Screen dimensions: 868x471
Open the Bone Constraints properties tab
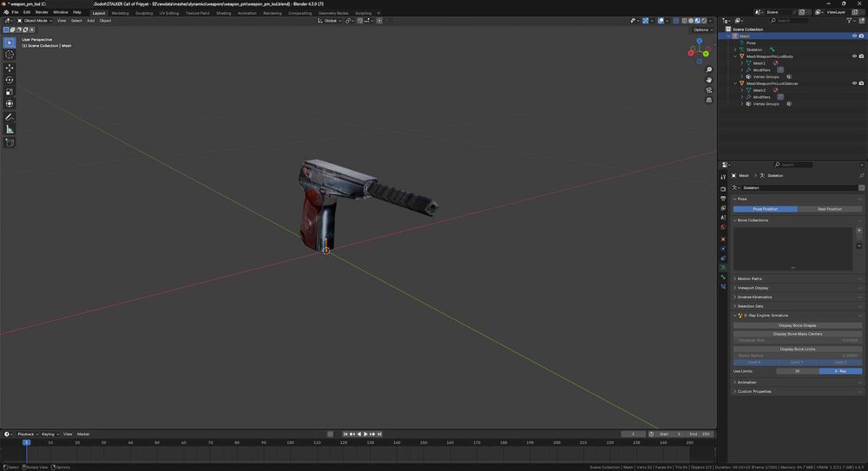pos(723,287)
